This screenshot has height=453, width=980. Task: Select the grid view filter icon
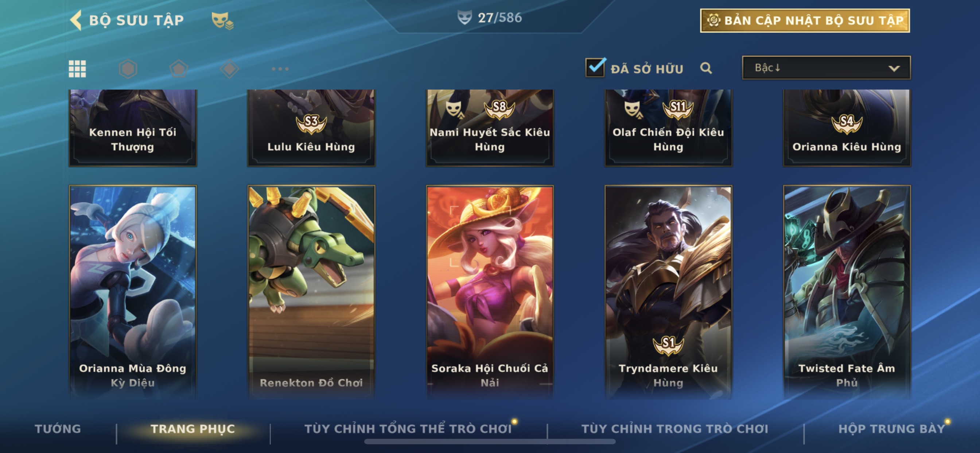pyautogui.click(x=77, y=69)
